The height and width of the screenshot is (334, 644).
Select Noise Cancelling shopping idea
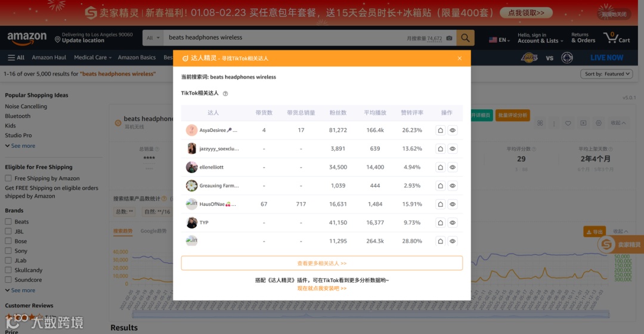point(26,106)
